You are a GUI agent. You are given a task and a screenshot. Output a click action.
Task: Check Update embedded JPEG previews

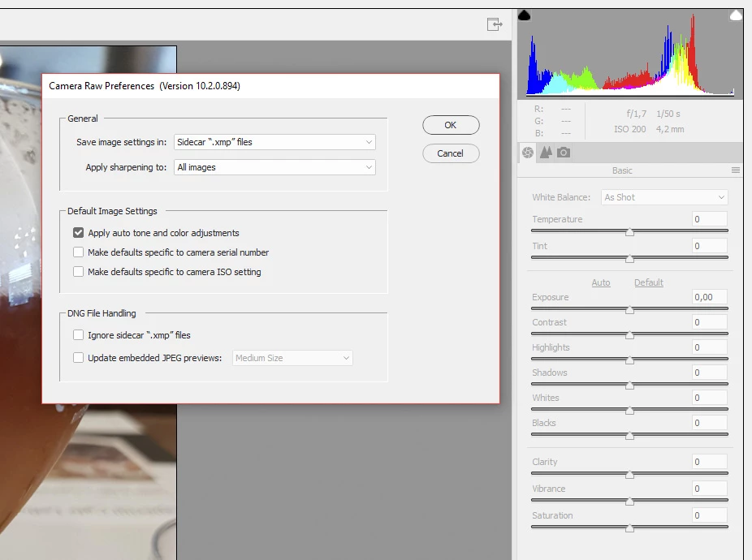tap(78, 358)
